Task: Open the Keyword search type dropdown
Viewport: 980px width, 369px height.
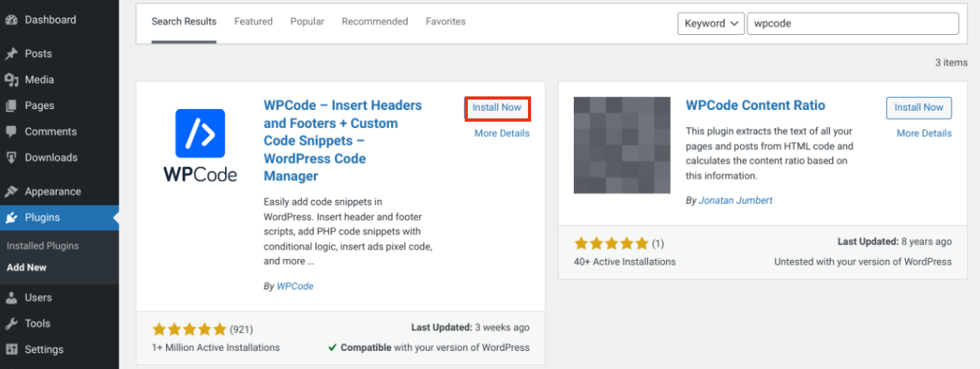Action: pos(711,24)
